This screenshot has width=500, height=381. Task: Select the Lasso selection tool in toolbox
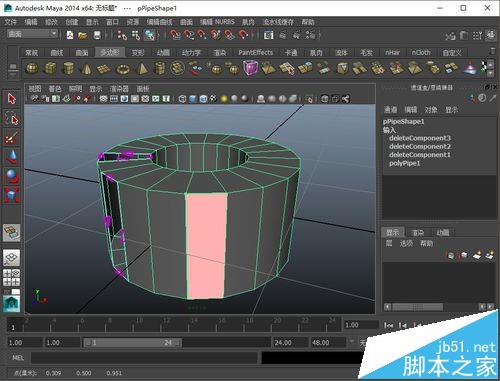pyautogui.click(x=12, y=118)
